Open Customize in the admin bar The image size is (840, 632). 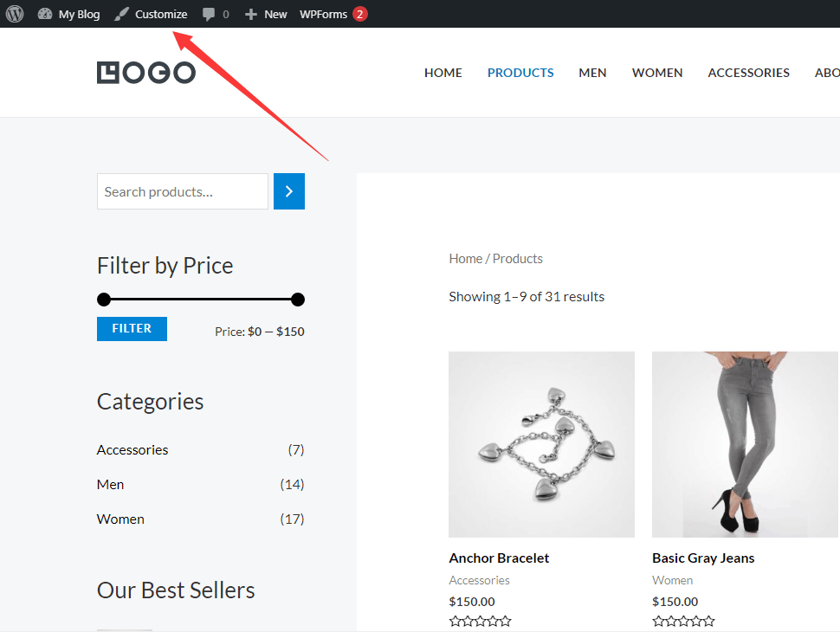151,14
